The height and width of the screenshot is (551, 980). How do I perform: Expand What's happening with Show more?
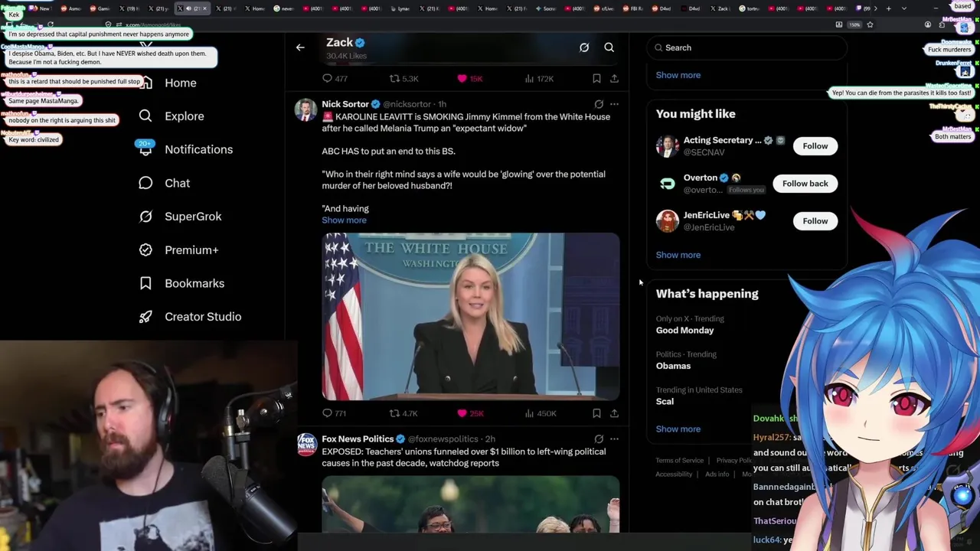[x=678, y=429]
